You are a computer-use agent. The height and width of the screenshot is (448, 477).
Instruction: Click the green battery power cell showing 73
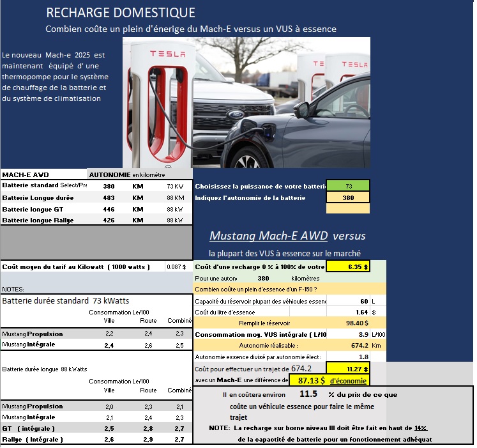tap(347, 186)
